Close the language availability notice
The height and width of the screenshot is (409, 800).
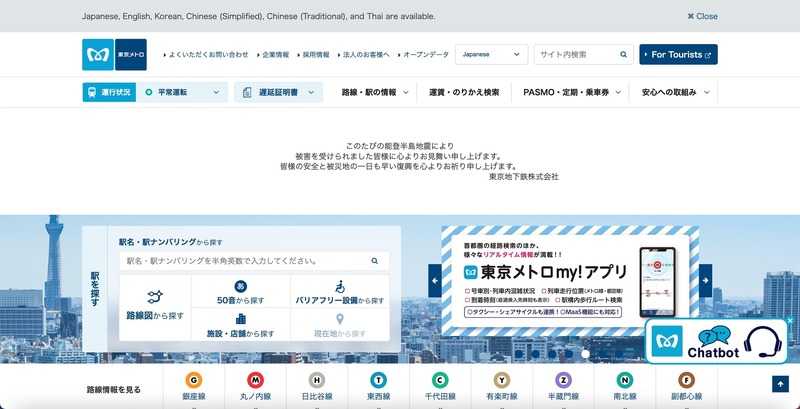[702, 16]
